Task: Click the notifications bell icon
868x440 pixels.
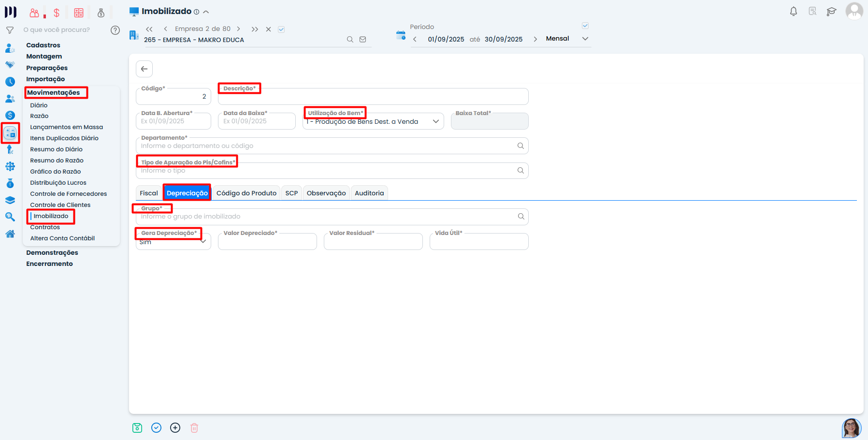Action: (793, 11)
